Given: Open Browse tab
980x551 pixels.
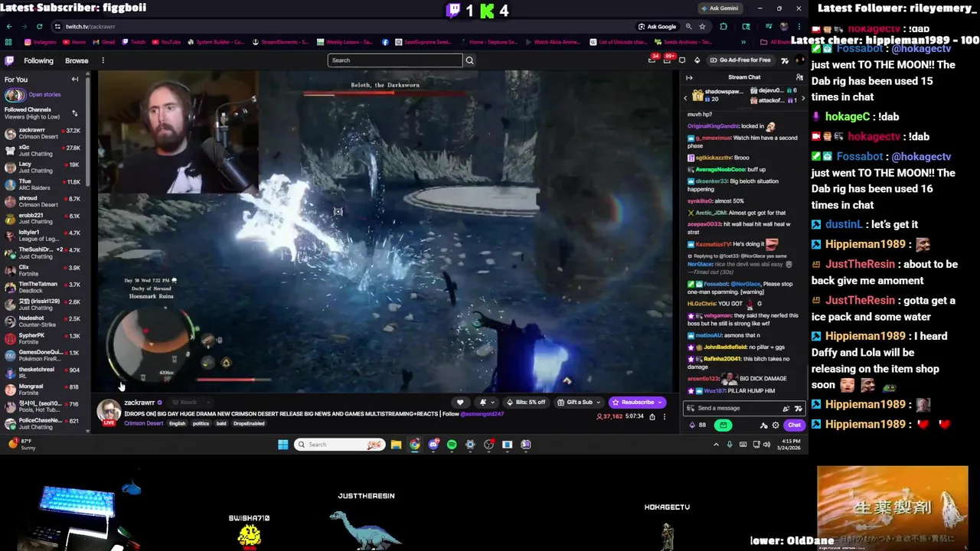Looking at the screenshot, I should point(77,60).
